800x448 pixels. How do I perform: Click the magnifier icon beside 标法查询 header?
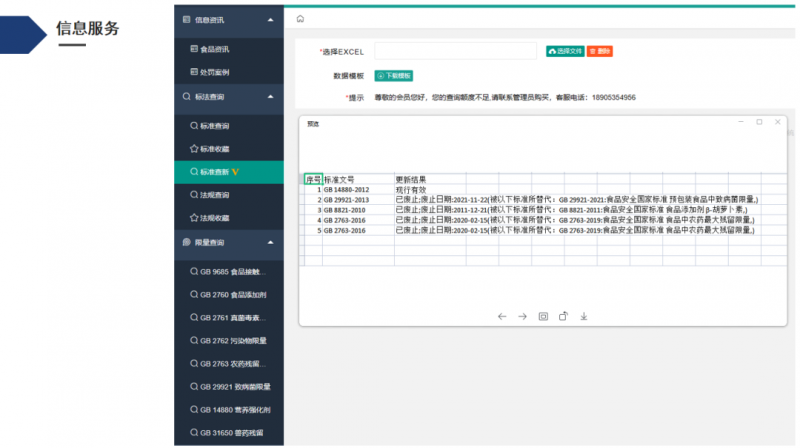pyautogui.click(x=186, y=96)
